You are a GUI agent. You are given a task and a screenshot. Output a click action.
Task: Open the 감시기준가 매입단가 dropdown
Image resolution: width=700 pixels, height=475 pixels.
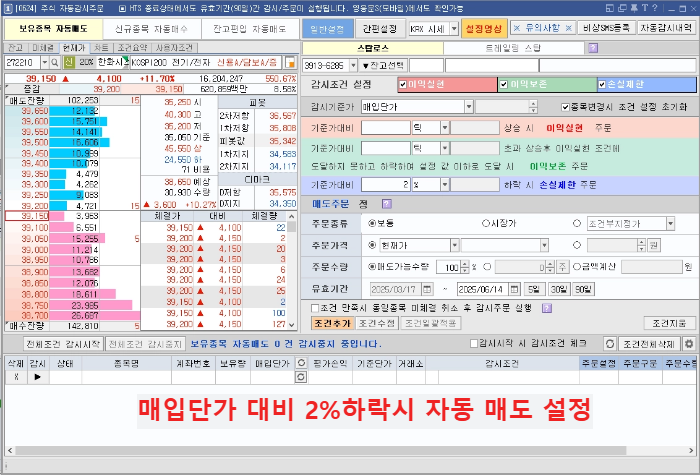[x=469, y=107]
